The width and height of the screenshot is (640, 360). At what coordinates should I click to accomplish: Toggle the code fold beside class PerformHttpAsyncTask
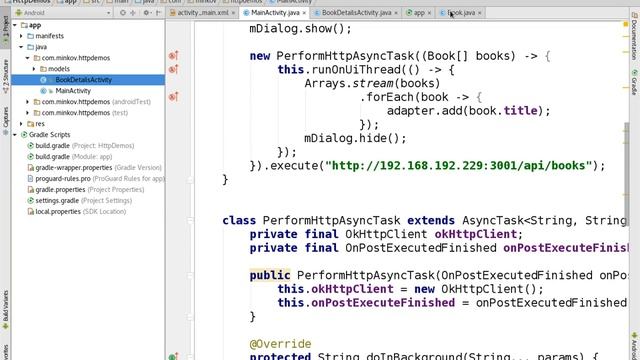(190, 221)
